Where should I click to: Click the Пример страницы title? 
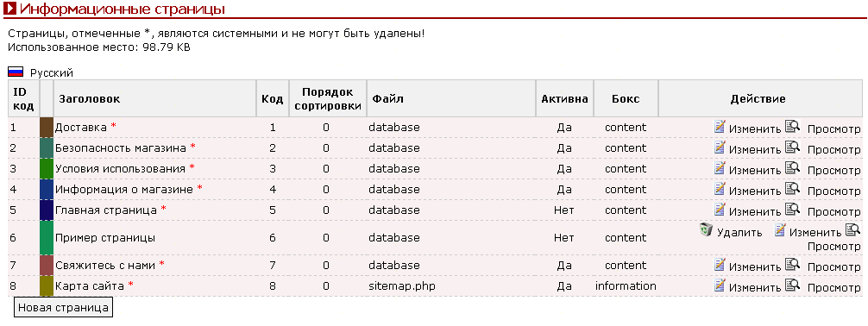click(x=104, y=237)
